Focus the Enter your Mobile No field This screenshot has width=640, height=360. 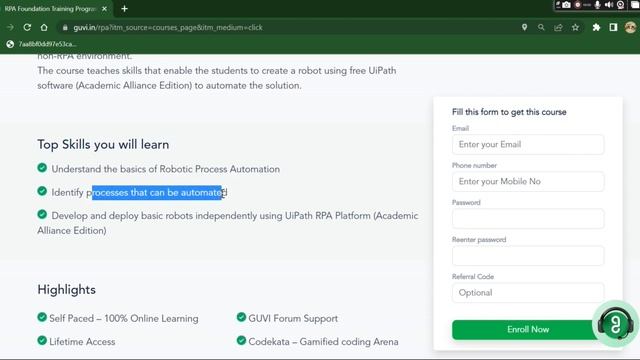[528, 182]
